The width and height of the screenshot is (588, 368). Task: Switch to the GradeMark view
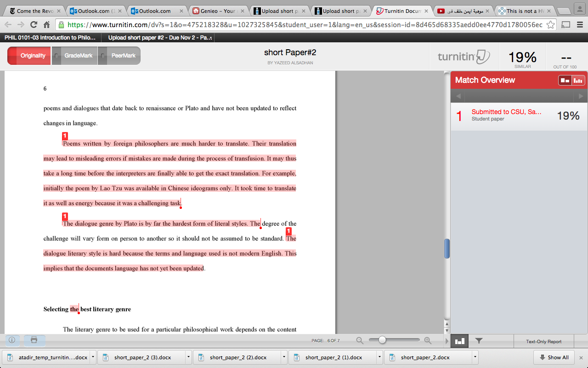coord(74,56)
